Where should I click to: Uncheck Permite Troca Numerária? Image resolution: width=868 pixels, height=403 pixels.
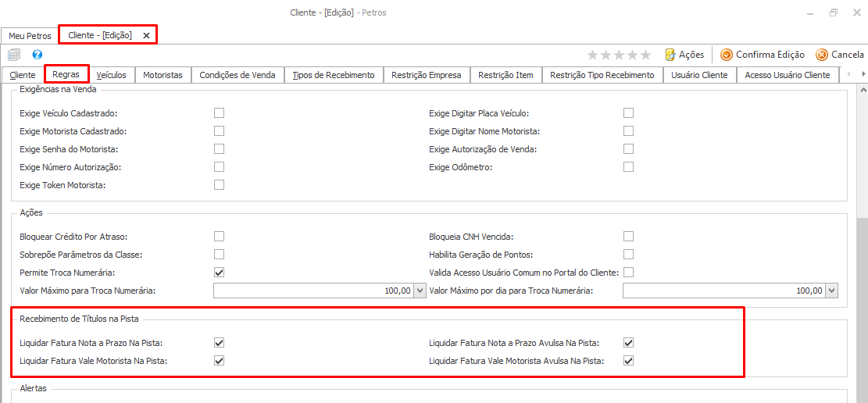point(220,272)
